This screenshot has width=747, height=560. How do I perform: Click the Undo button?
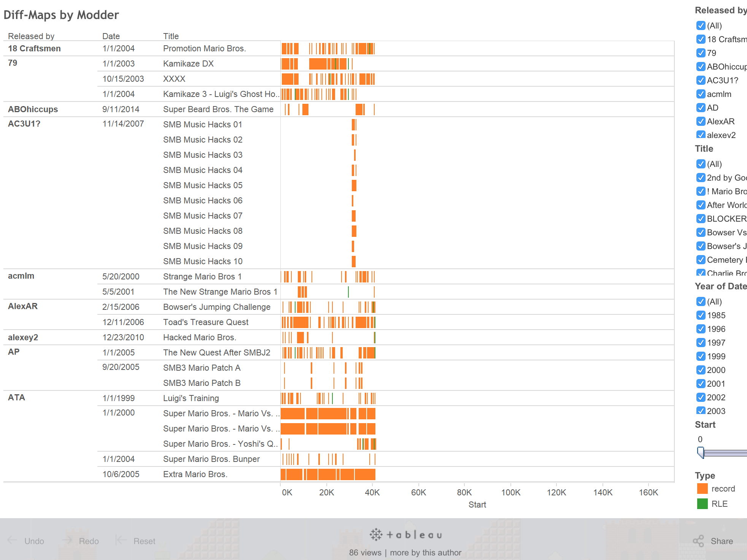coord(25,541)
